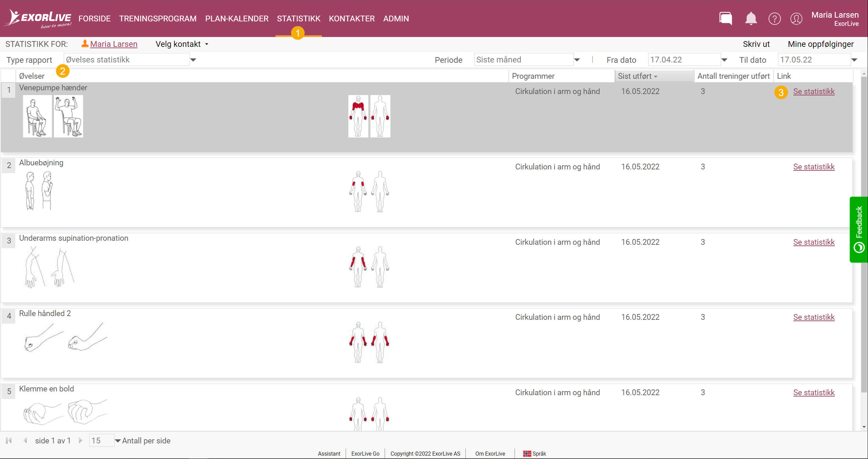Open Se statistikk for Klemme en bold
This screenshot has width=868, height=459.
(x=814, y=392)
